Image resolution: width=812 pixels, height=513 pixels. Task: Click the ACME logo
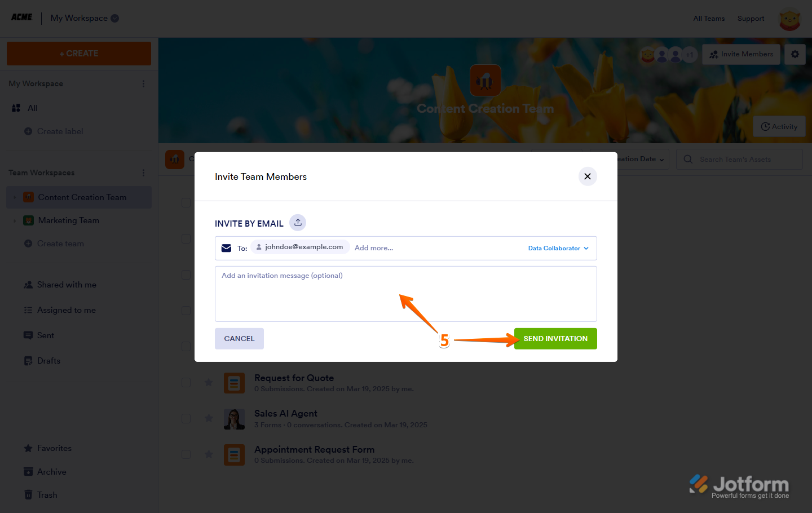point(22,17)
